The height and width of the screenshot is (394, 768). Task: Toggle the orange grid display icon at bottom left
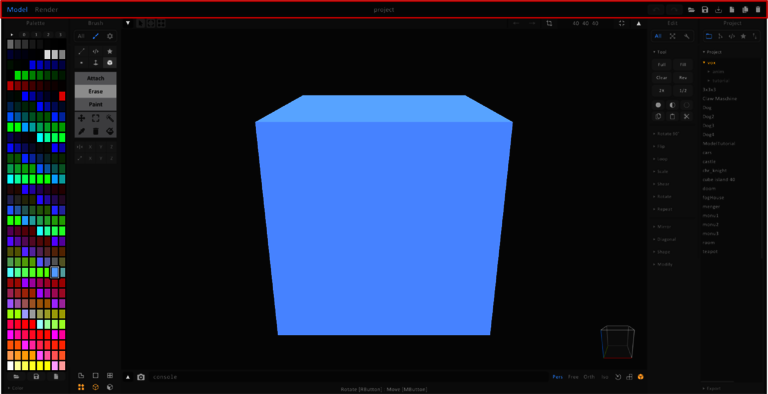click(81, 387)
